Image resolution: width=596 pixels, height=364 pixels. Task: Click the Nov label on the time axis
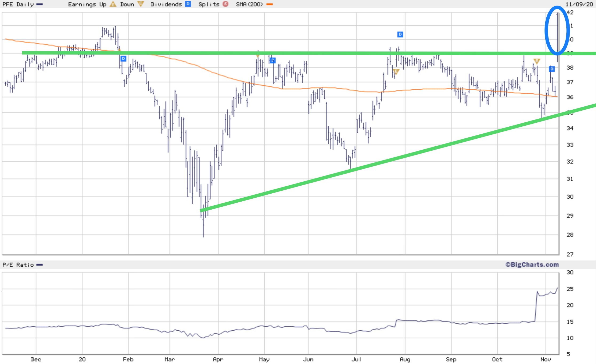[x=546, y=359]
